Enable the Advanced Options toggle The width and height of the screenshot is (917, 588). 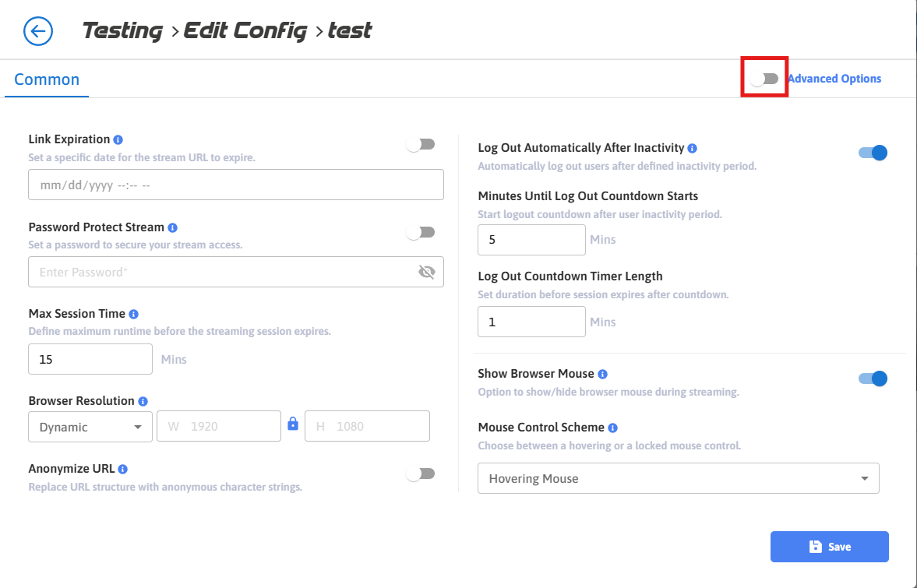coord(764,79)
